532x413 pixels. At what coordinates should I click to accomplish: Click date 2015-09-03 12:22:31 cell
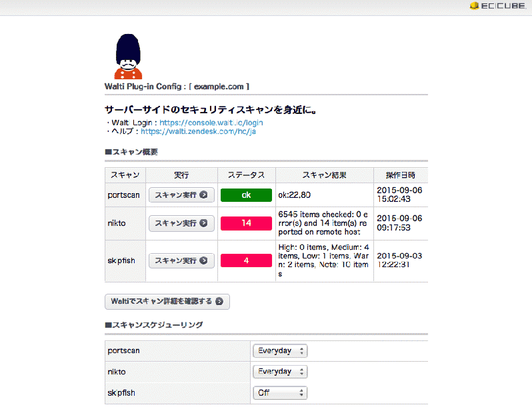click(400, 260)
